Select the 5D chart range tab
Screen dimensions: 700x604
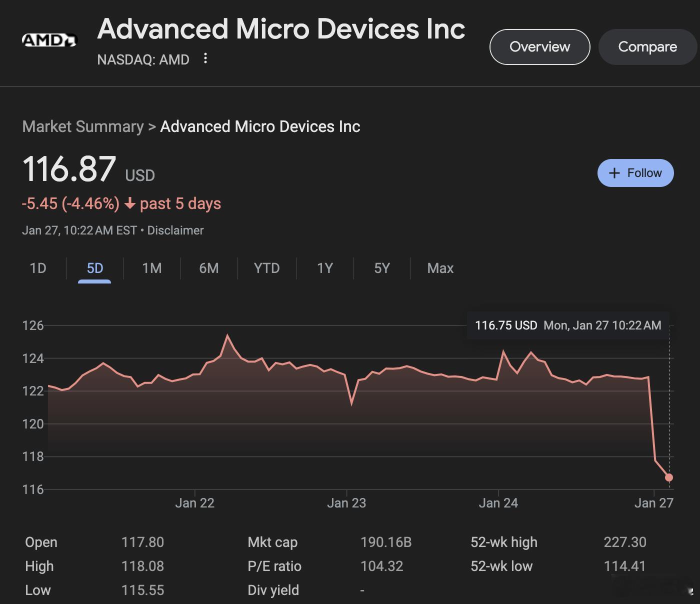pos(95,268)
